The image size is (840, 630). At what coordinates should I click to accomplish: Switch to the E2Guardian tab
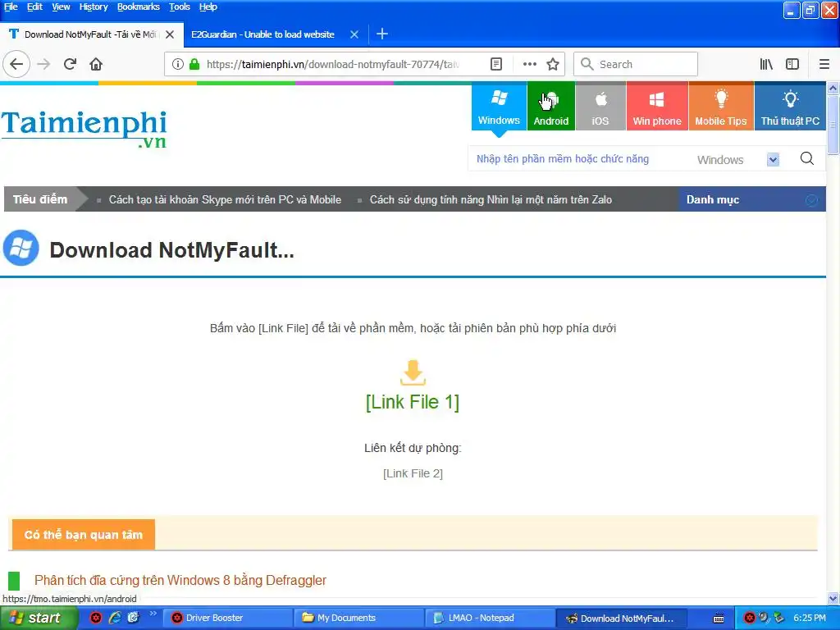(x=262, y=34)
